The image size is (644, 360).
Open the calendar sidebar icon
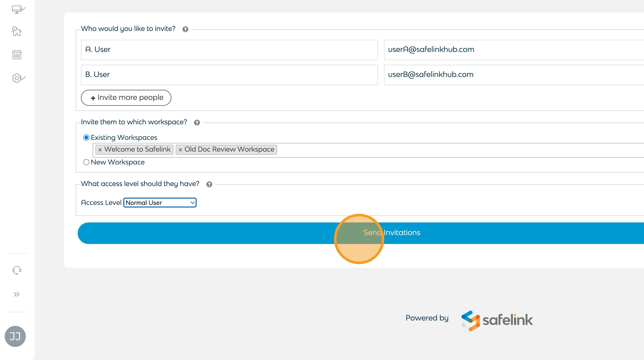coord(17,55)
